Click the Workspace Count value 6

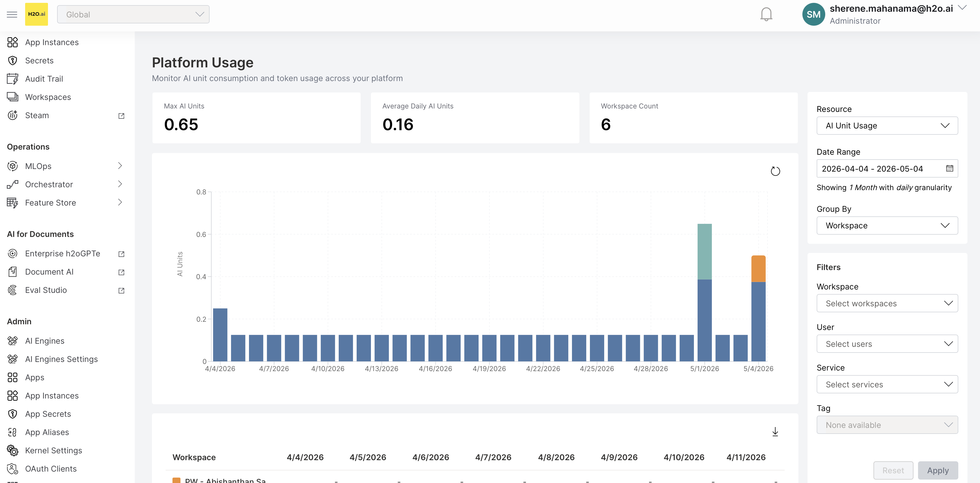point(606,124)
